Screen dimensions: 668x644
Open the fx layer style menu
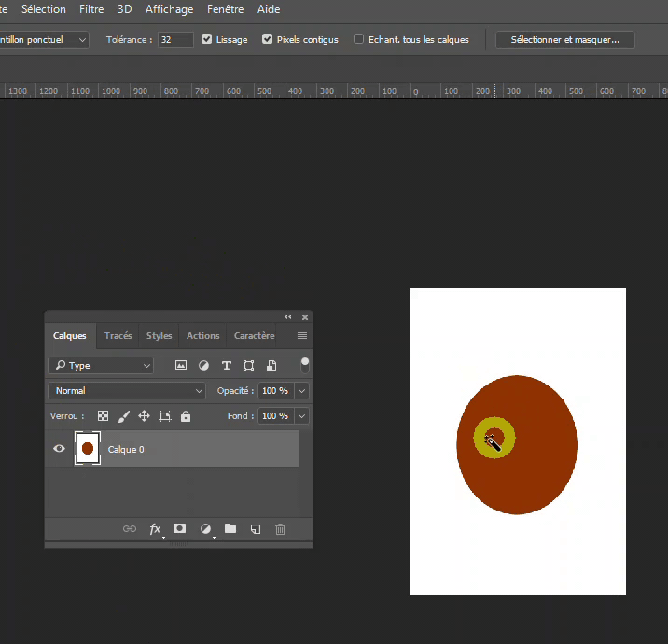(155, 529)
